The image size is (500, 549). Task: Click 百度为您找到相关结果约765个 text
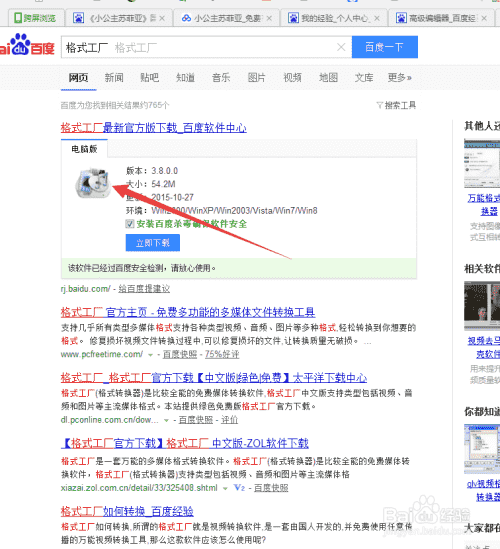pyautogui.click(x=115, y=105)
